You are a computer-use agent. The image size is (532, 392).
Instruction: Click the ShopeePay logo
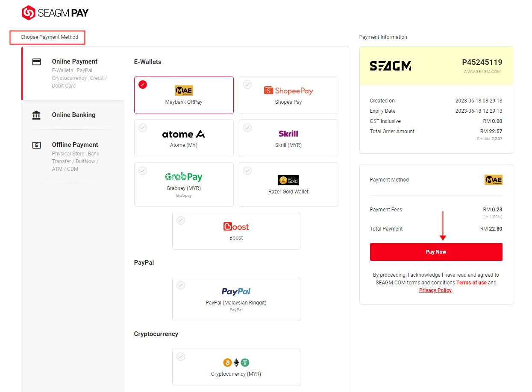coord(288,91)
